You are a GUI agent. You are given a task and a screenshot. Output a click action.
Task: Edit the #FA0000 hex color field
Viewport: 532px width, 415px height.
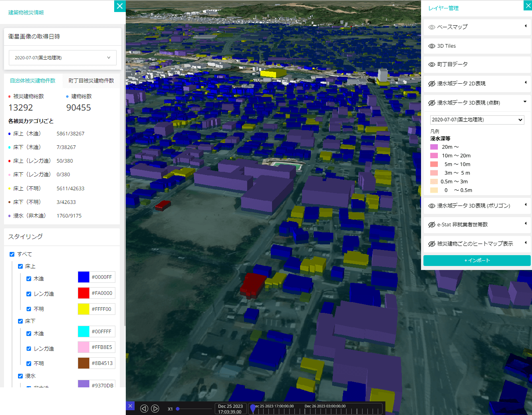[x=102, y=293]
